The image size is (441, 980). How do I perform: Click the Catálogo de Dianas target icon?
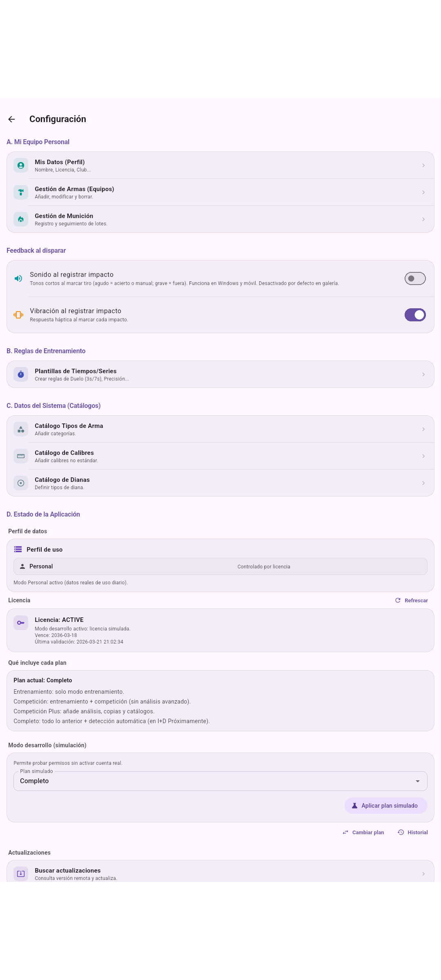pos(20,483)
